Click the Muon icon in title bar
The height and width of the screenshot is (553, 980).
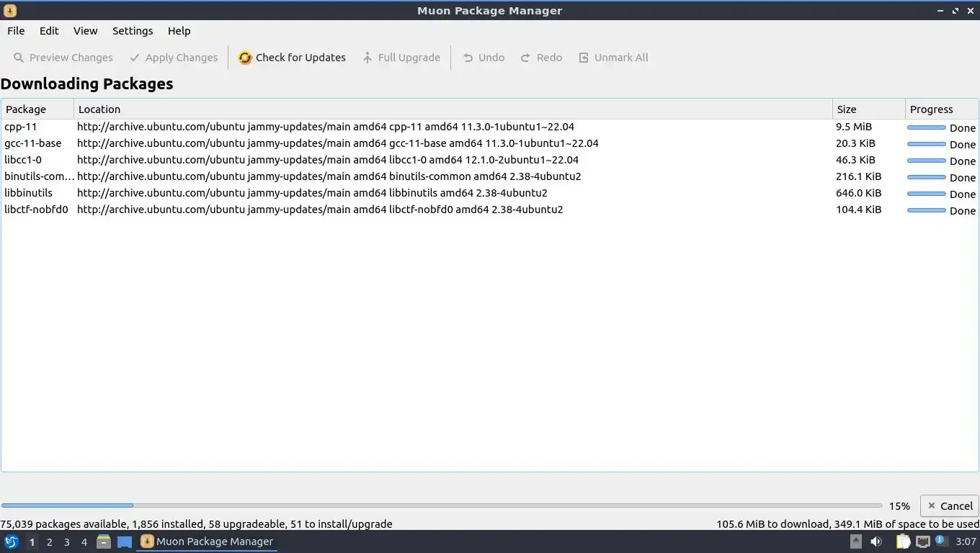pos(10,11)
